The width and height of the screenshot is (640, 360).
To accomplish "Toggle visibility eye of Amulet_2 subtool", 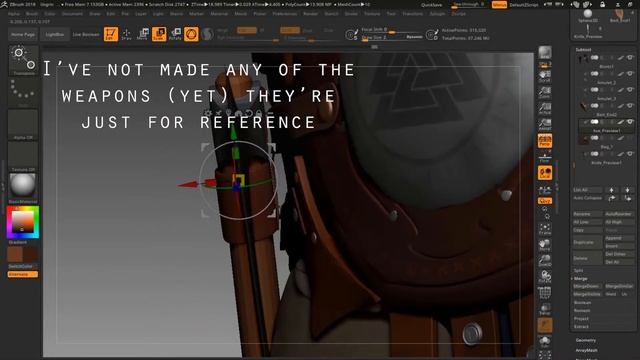I will (x=630, y=74).
